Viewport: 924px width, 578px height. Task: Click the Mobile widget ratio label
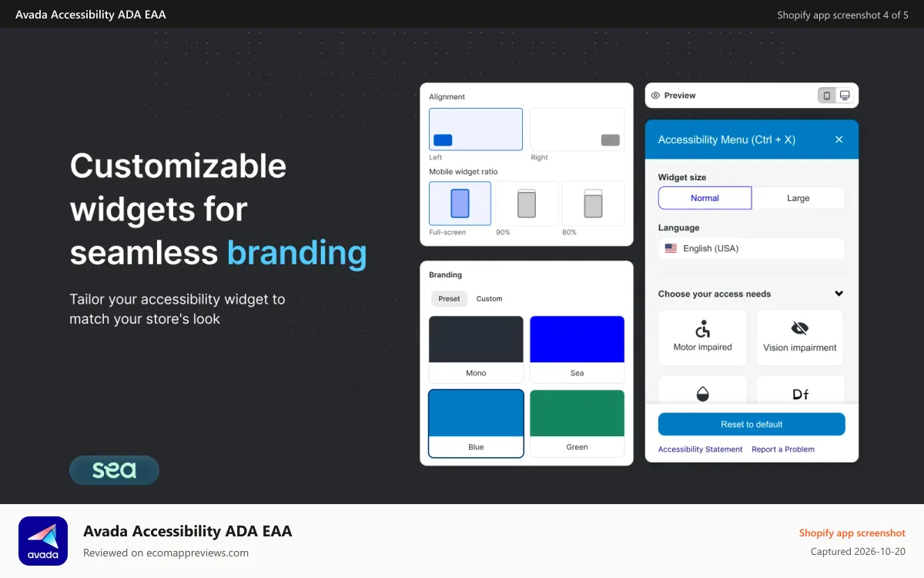tap(464, 172)
